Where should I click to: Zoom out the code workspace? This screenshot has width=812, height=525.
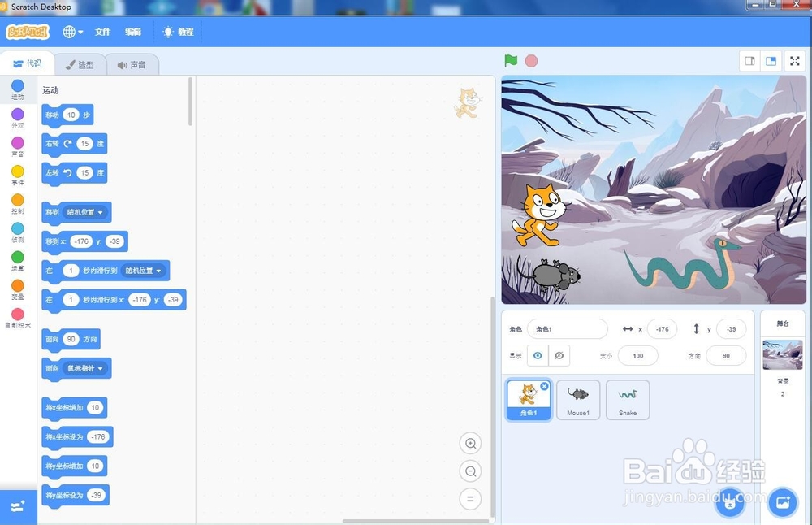[x=470, y=471]
